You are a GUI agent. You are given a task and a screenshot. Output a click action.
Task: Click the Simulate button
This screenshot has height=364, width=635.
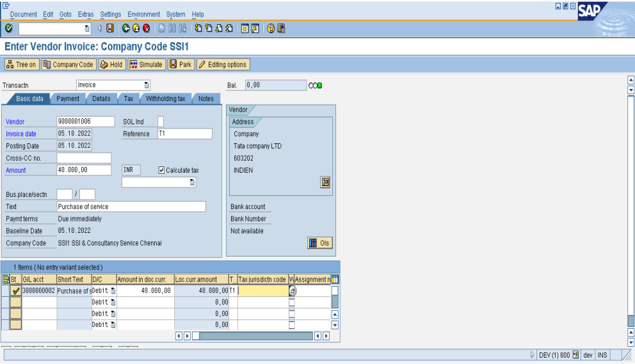pyautogui.click(x=146, y=65)
